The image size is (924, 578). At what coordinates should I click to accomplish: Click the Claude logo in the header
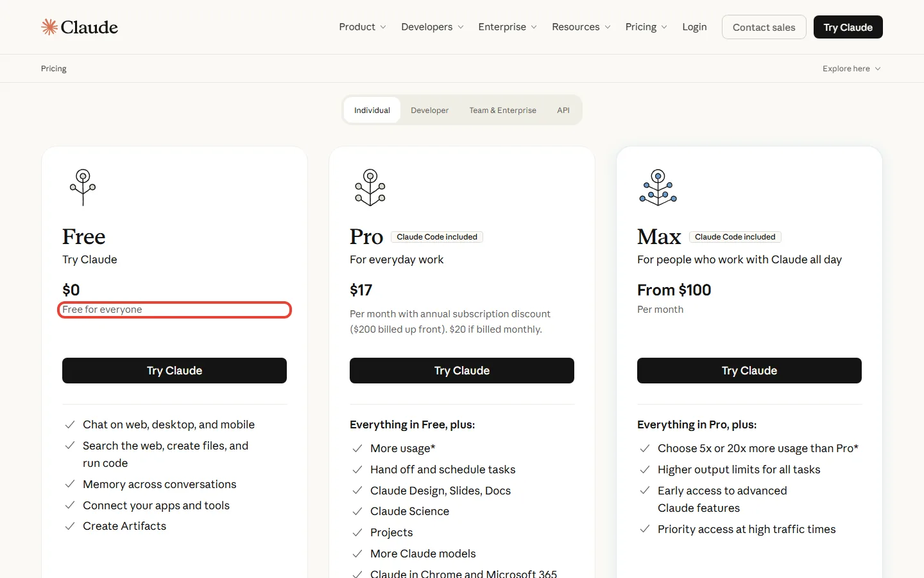pos(80,27)
